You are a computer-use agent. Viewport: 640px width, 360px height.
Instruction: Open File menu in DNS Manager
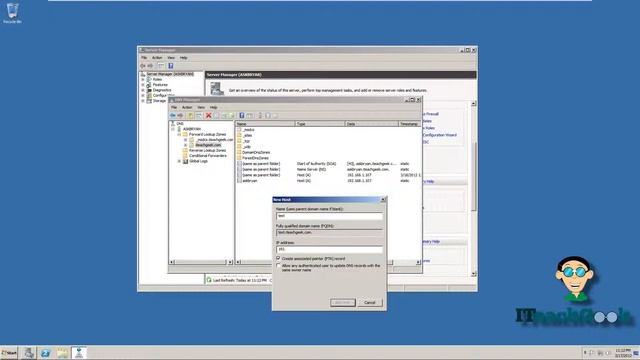(174, 107)
